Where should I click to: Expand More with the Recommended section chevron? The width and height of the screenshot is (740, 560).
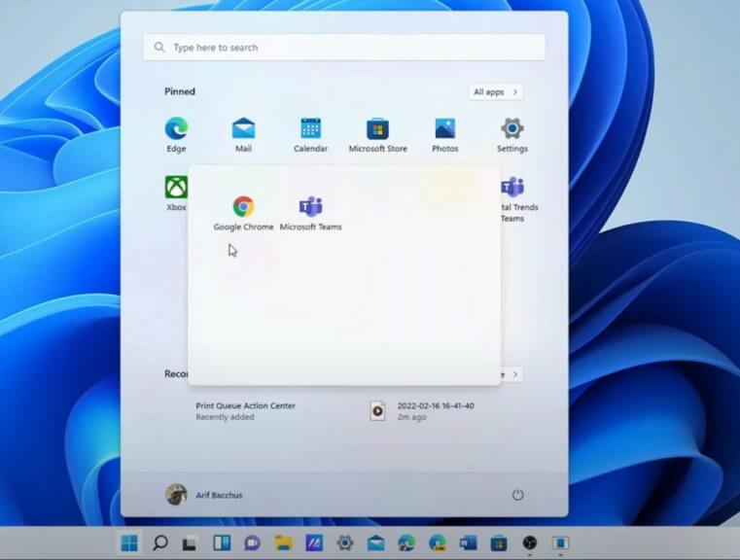(x=512, y=374)
